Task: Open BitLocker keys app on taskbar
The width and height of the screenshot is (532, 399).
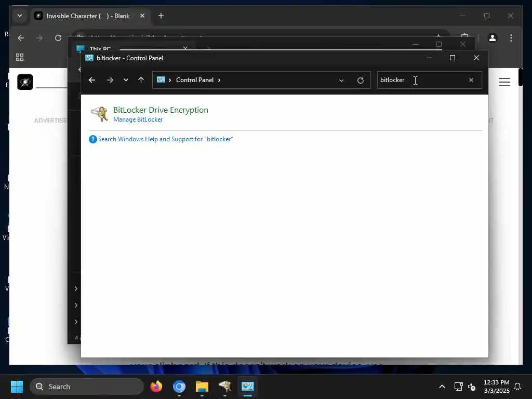Action: (225, 387)
